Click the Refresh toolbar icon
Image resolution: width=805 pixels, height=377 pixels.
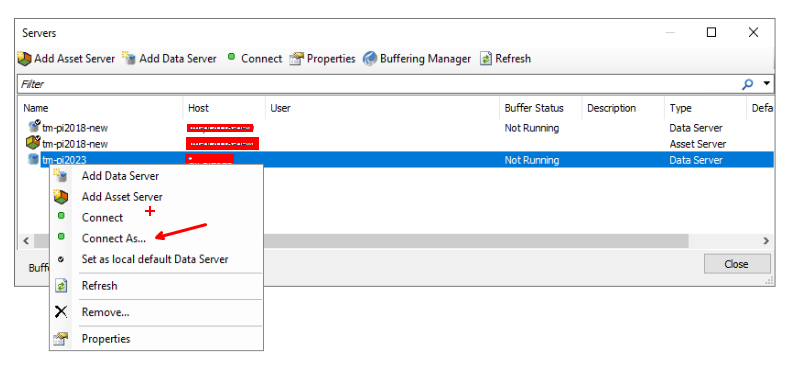(x=486, y=59)
